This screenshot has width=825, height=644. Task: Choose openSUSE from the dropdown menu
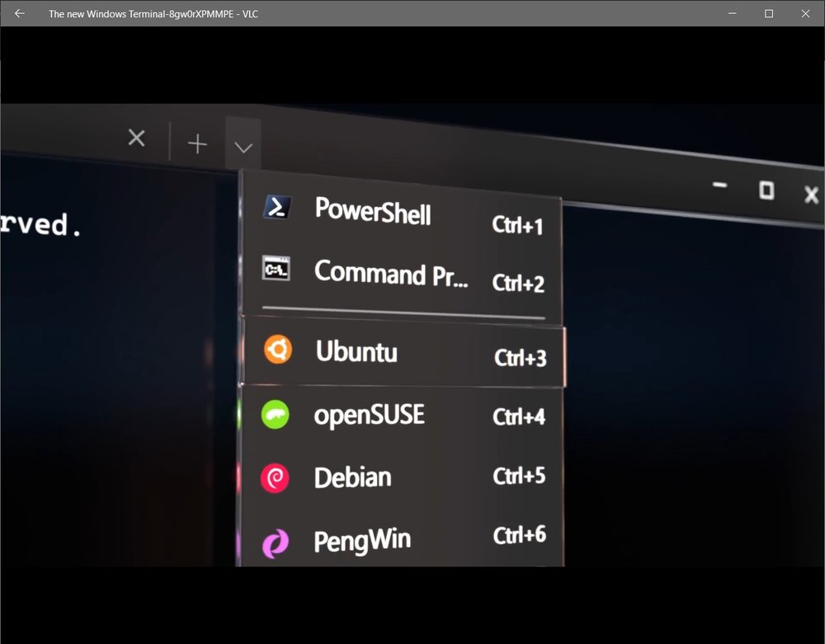pyautogui.click(x=369, y=416)
